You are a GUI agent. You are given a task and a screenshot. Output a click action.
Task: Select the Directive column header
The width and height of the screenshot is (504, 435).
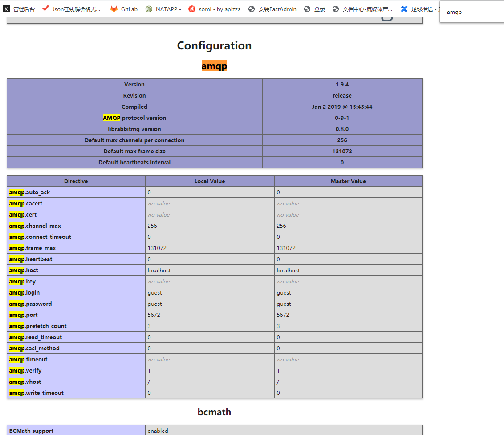[76, 181]
